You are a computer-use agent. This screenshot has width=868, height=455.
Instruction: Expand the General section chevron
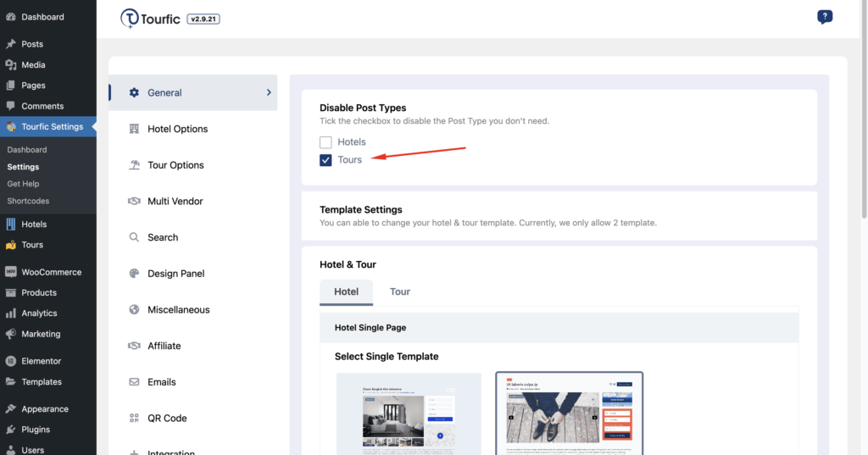(x=269, y=92)
